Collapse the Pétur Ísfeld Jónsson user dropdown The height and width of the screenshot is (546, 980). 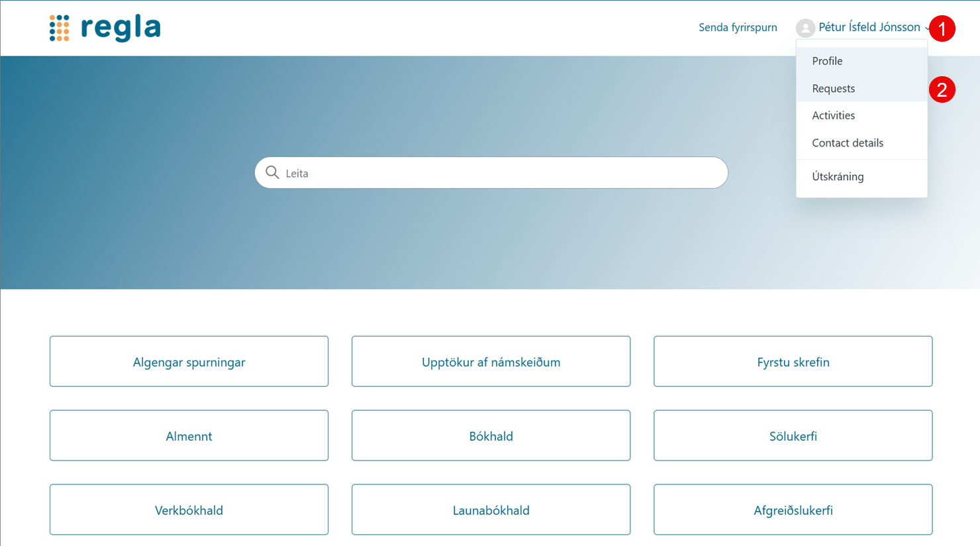(869, 27)
